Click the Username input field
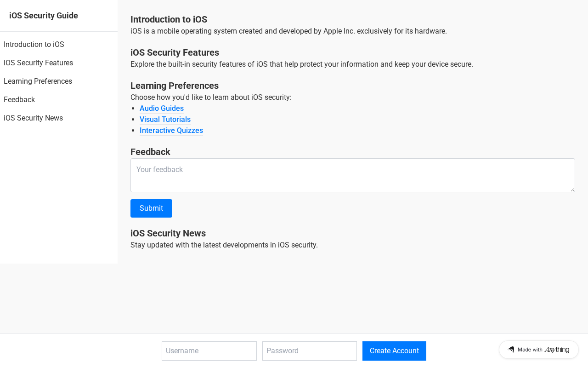Image resolution: width=588 pixels, height=368 pixels. [209, 351]
